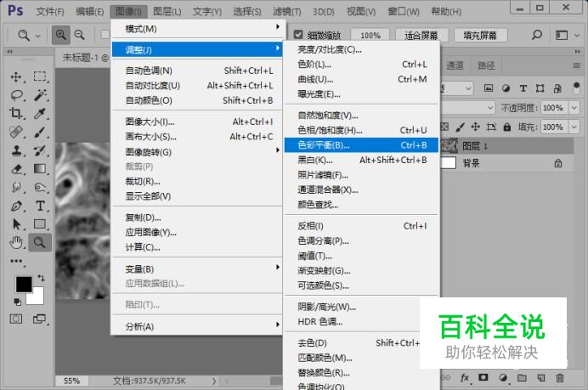
Task: Select the Eraser tool
Action: [x=16, y=169]
